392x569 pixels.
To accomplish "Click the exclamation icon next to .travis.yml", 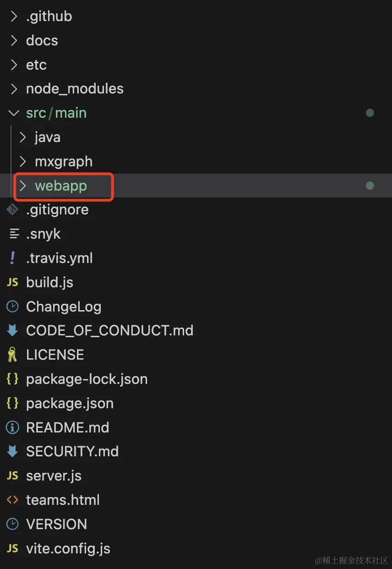I will point(12,258).
